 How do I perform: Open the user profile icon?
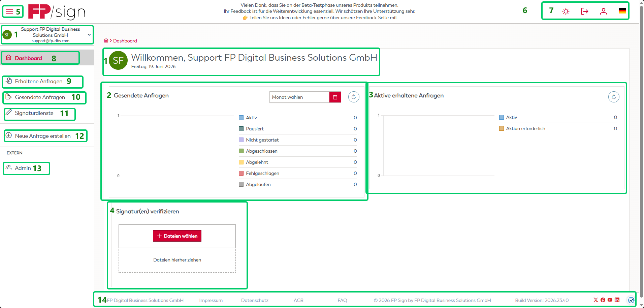pos(604,11)
